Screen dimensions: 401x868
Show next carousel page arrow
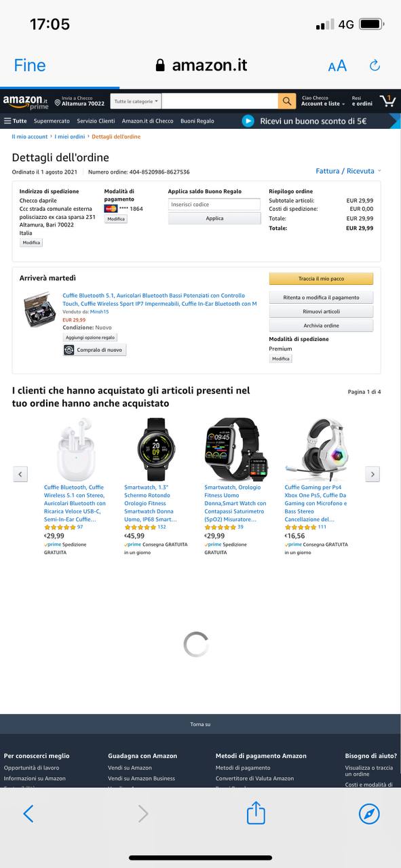coord(373,474)
